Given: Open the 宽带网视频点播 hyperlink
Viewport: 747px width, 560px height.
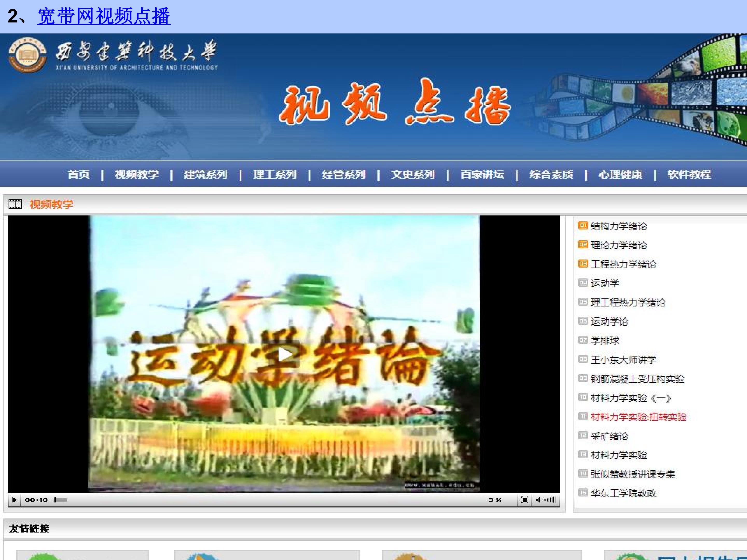Looking at the screenshot, I should (104, 16).
